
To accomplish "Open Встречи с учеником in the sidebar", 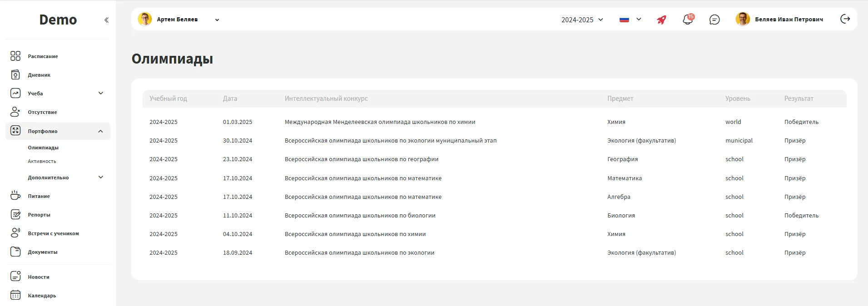I will pyautogui.click(x=53, y=233).
